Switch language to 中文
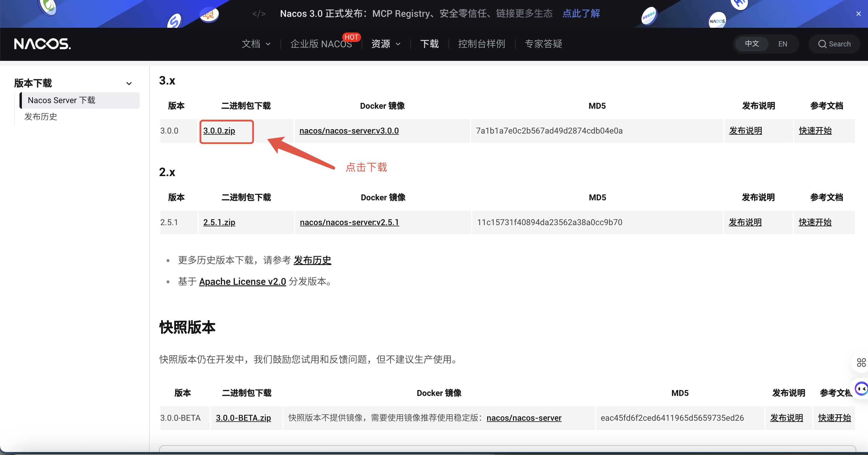The image size is (868, 455). tap(752, 44)
